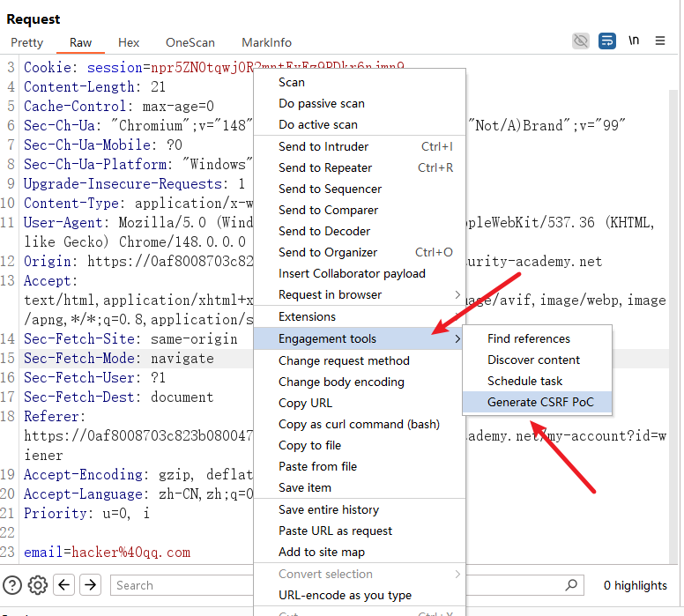Choose Add to site map
Screen dimensions: 684x616
pyautogui.click(x=360, y=552)
